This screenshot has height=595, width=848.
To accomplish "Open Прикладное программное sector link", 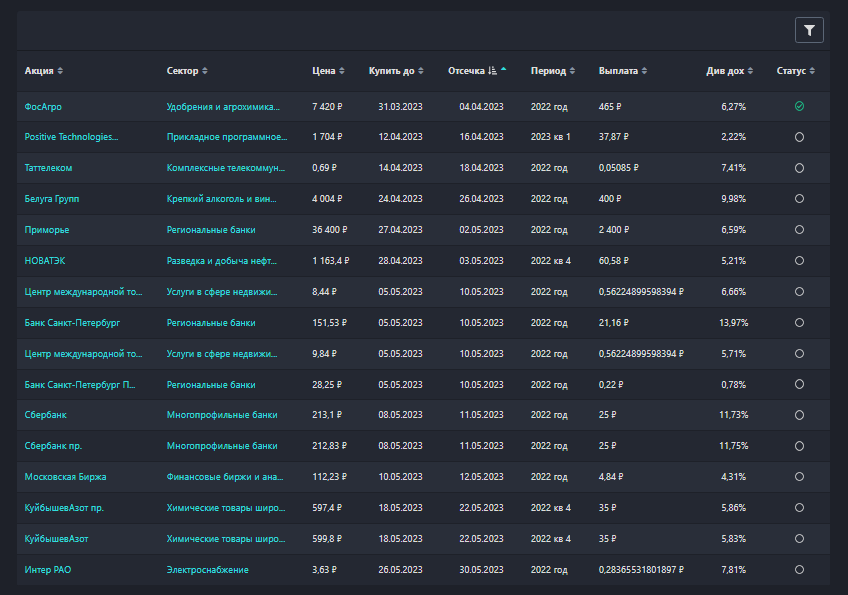I will pos(227,137).
